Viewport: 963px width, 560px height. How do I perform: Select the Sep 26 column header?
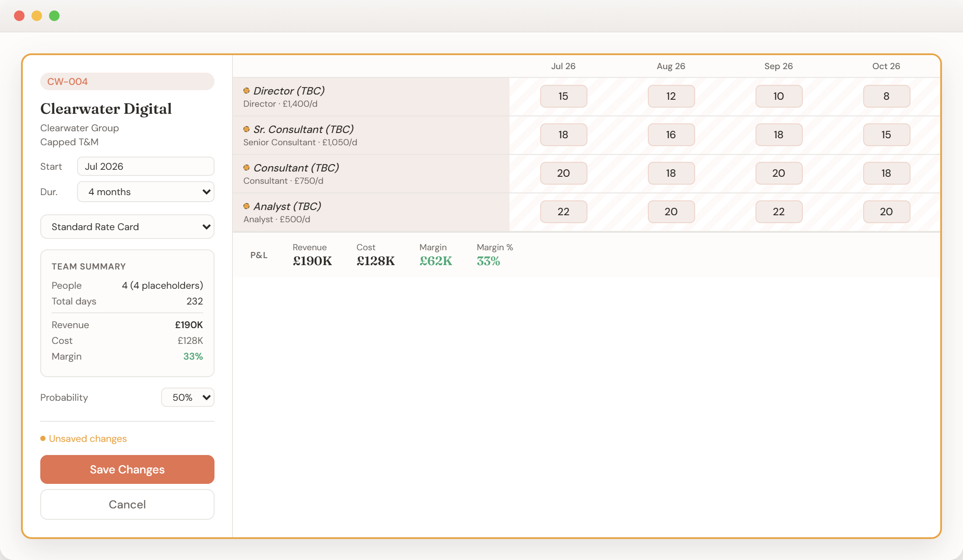coord(779,66)
